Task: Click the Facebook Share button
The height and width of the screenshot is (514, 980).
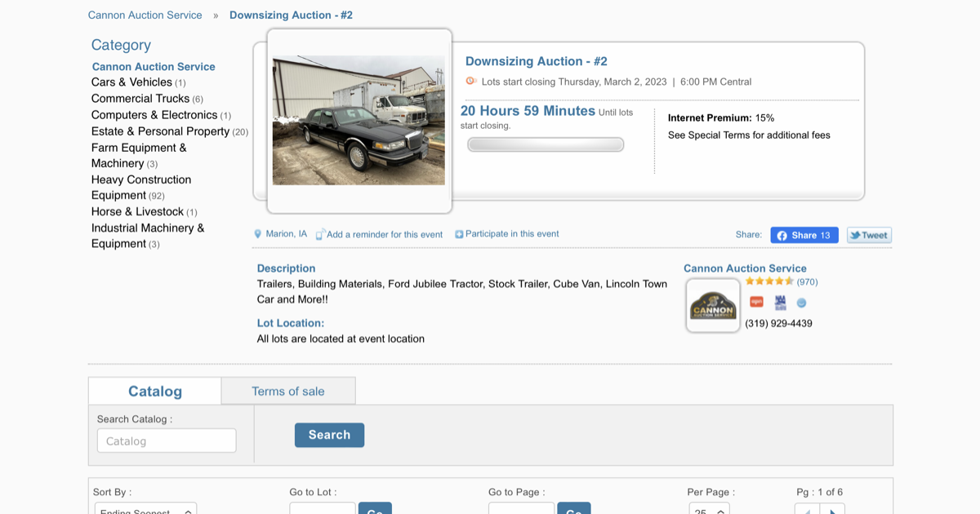Action: click(x=804, y=235)
